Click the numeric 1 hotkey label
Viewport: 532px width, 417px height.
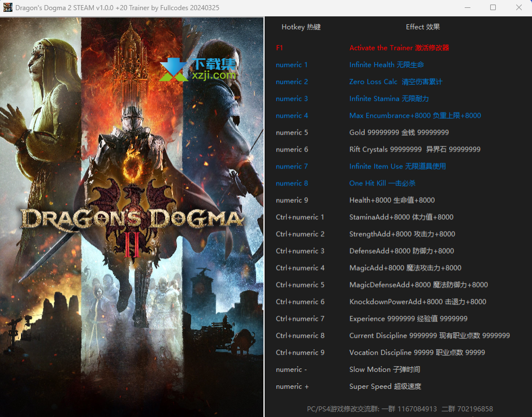click(x=292, y=65)
